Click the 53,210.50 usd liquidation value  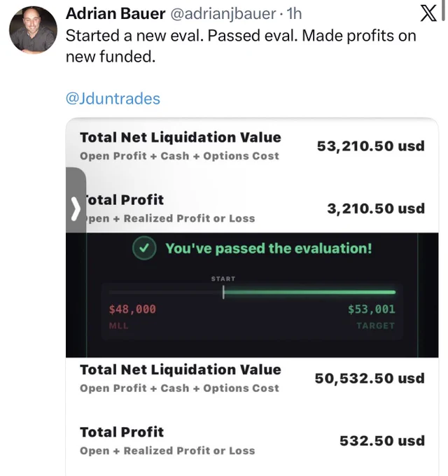click(370, 146)
